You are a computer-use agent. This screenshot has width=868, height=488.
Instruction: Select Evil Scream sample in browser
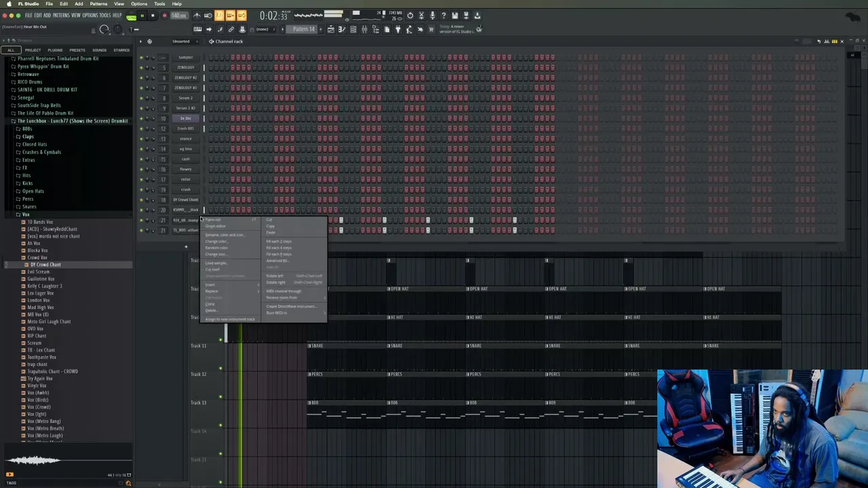(x=39, y=272)
